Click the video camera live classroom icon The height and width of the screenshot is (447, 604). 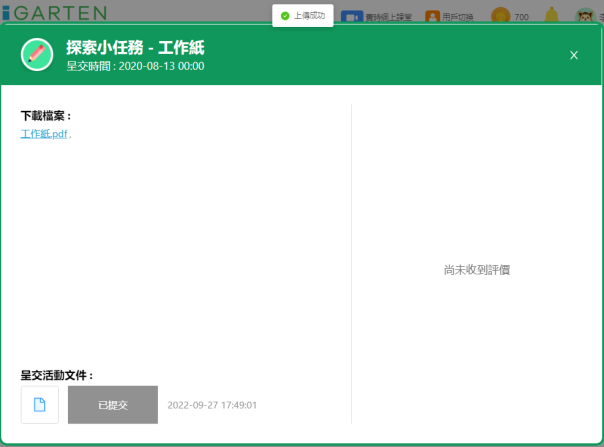(351, 17)
